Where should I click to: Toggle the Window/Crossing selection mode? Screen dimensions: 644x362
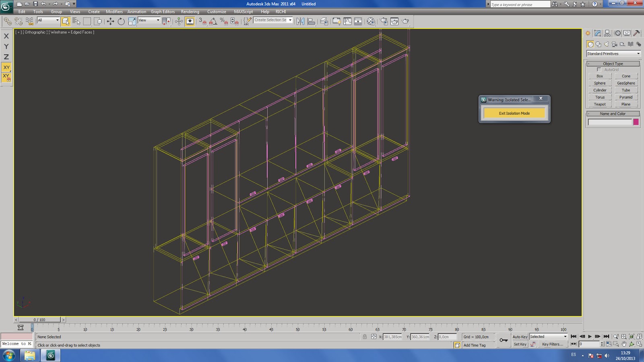[x=98, y=21]
